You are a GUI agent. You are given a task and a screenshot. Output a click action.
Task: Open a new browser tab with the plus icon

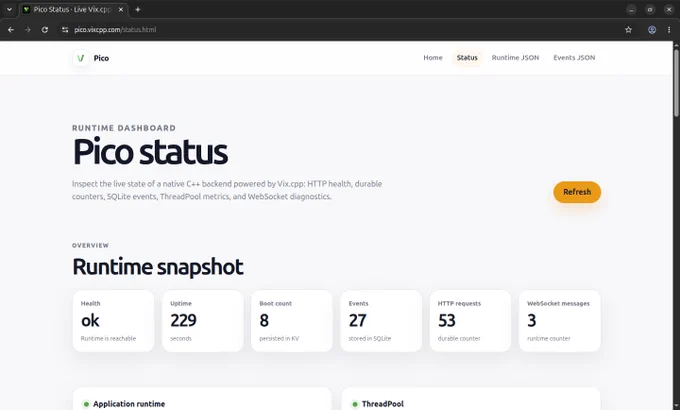pyautogui.click(x=137, y=10)
